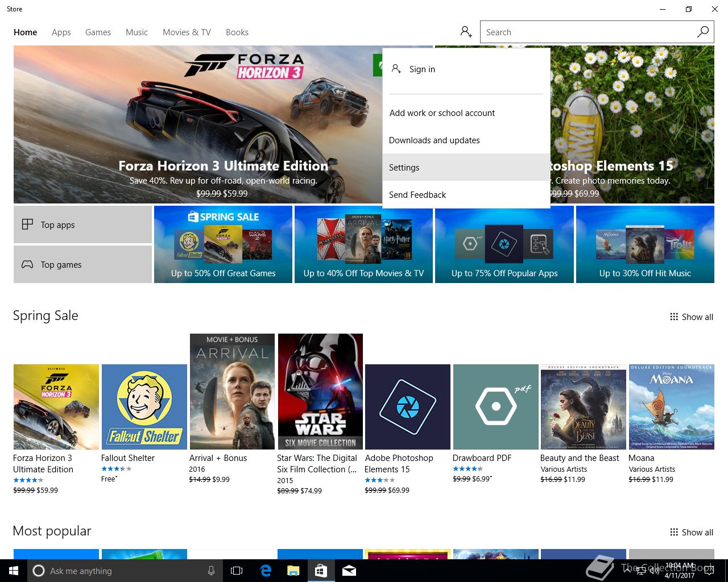Click the Beauty and the Beast title text

pos(580,458)
